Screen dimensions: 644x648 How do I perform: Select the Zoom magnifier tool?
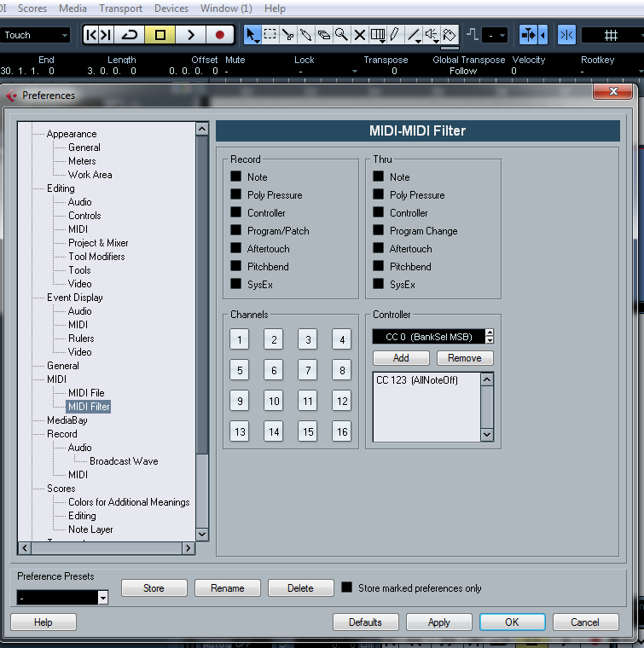click(x=341, y=35)
